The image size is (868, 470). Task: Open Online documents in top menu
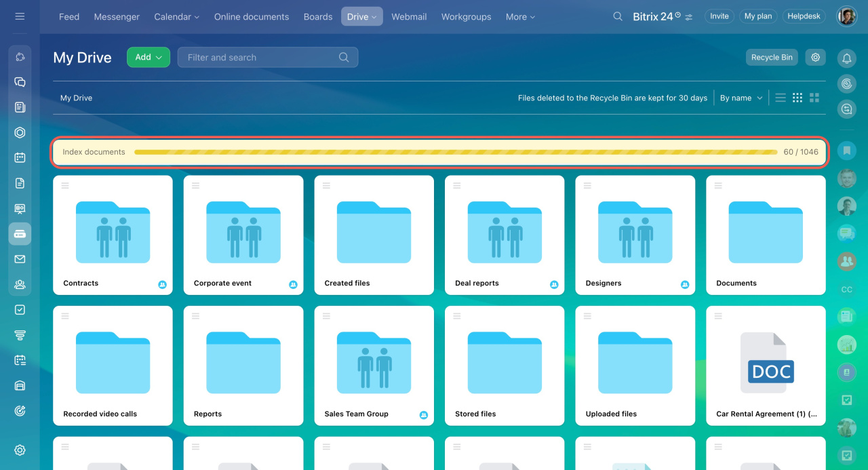pos(252,17)
